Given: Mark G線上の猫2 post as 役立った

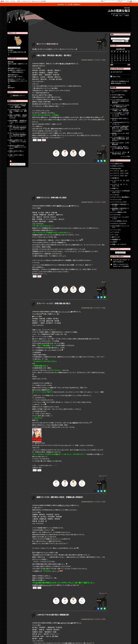Looking at the screenshot, I should [x=82, y=153].
